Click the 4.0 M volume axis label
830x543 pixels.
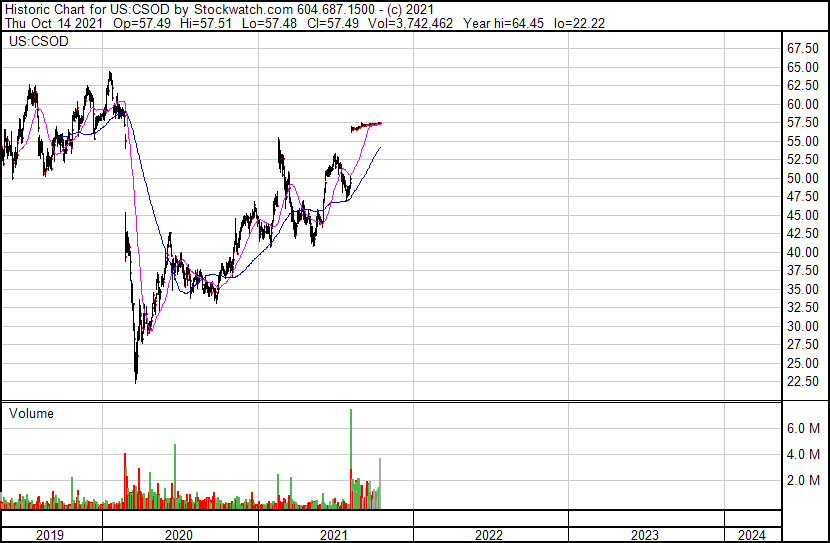pyautogui.click(x=804, y=454)
